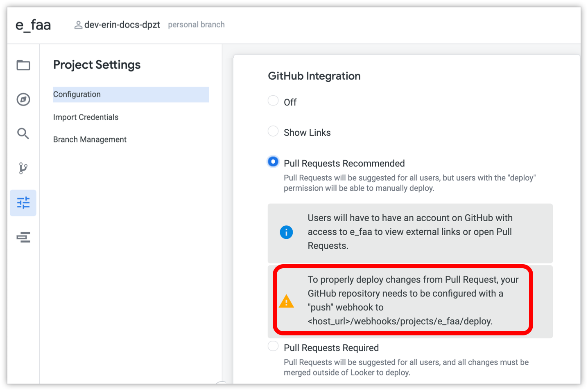Click the search magnifier icon

click(x=23, y=133)
